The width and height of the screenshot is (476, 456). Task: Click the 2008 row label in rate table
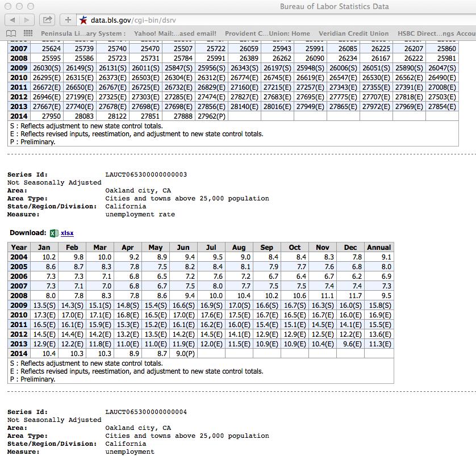pyautogui.click(x=19, y=295)
